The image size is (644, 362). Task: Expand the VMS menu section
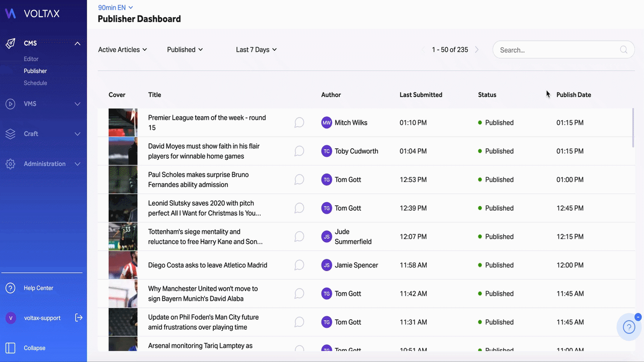(x=77, y=104)
